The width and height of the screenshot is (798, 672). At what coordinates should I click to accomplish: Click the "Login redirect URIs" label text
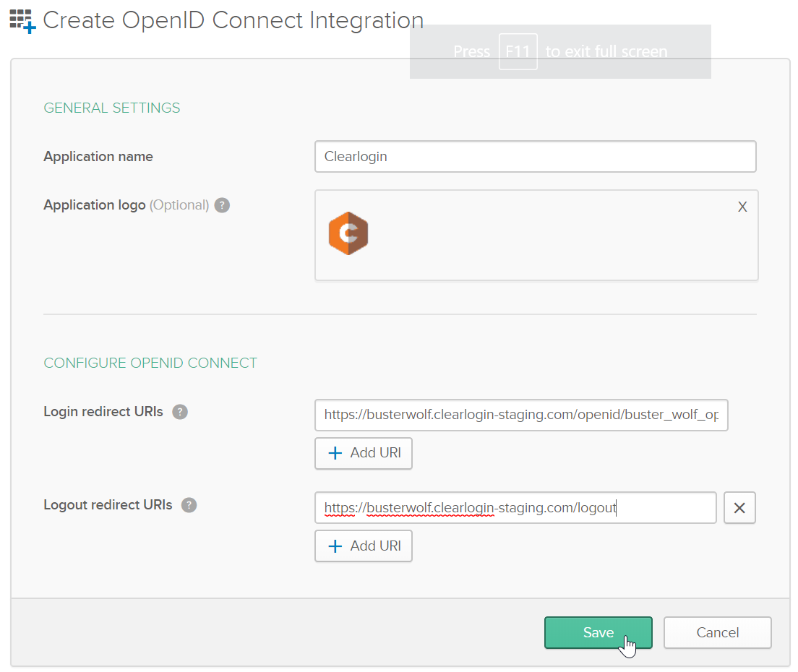click(103, 412)
